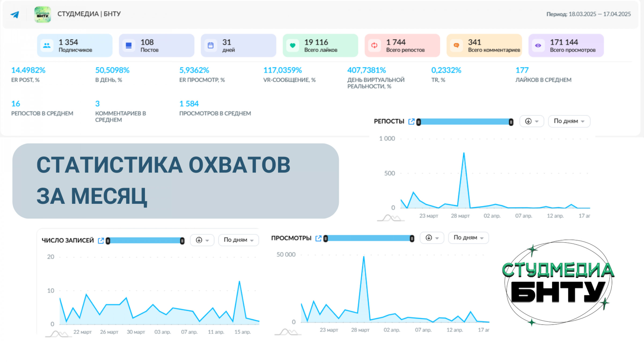Click the subscribers people icon

tap(47, 46)
